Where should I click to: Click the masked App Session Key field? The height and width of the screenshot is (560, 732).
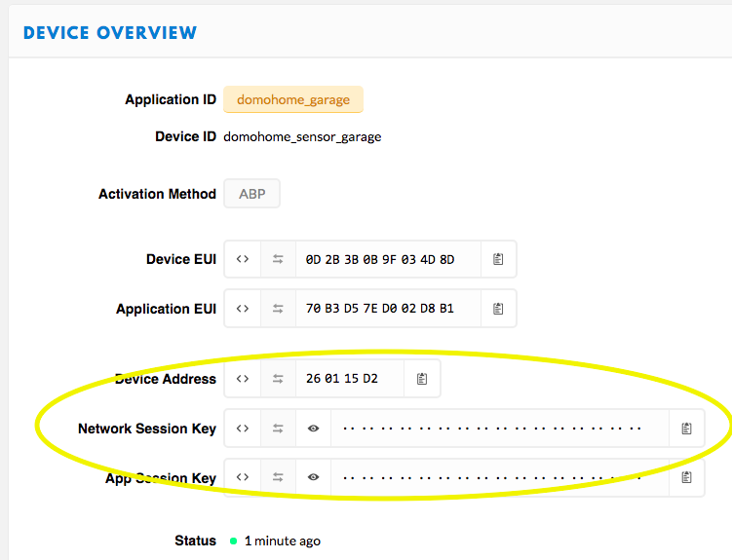499,477
